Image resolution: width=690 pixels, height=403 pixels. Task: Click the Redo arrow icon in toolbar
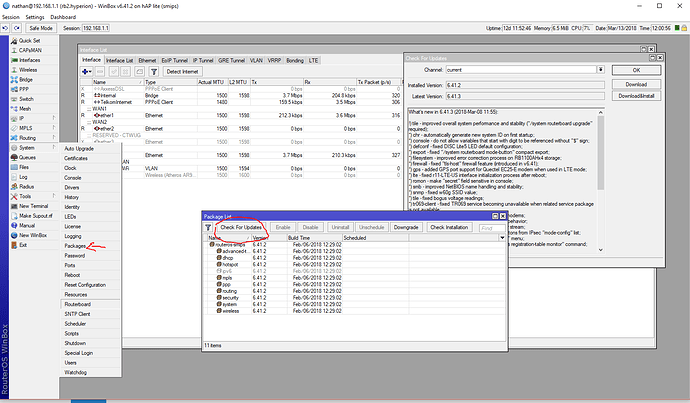click(x=17, y=28)
